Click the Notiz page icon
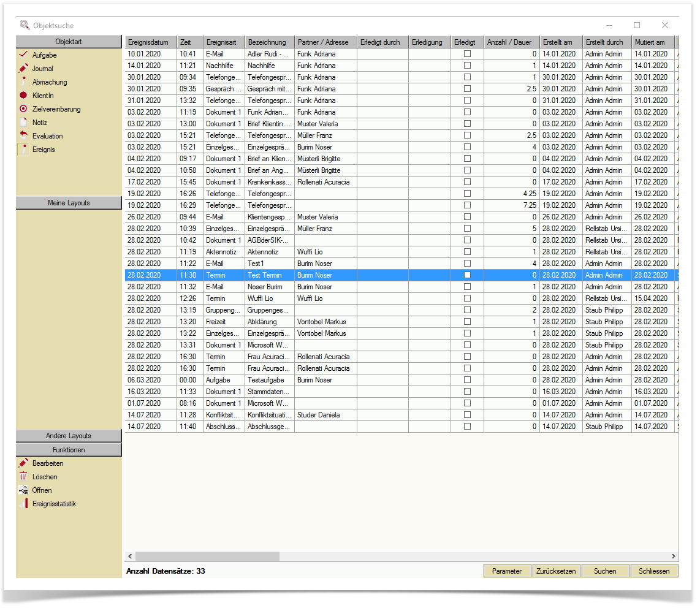The width and height of the screenshot is (700, 608). click(24, 122)
